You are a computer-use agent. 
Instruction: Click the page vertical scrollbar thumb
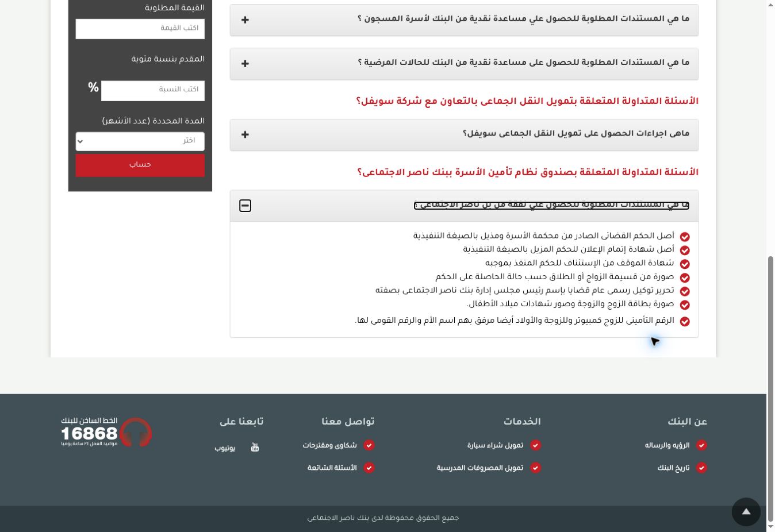pyautogui.click(x=771, y=388)
